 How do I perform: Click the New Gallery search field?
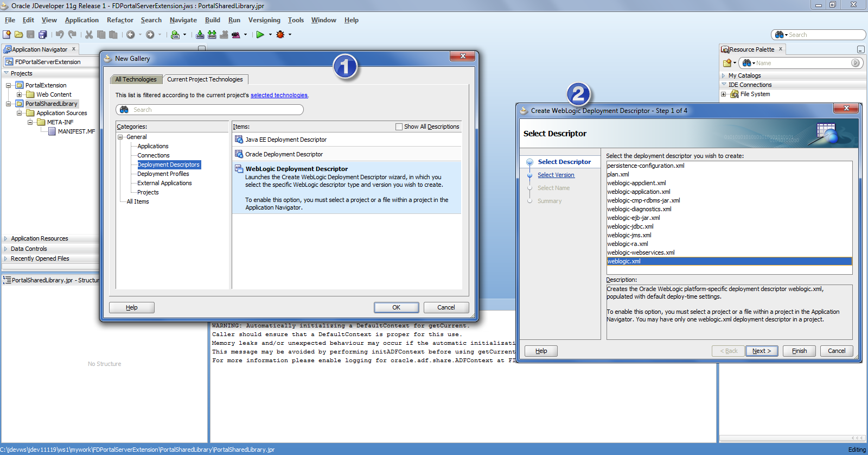tap(209, 110)
